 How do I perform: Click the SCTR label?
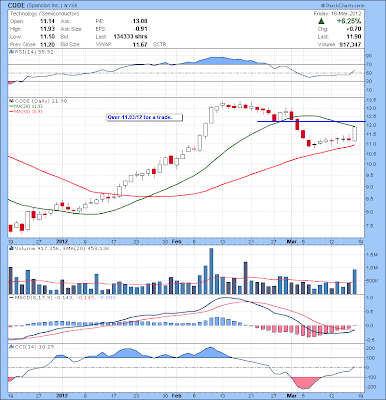point(160,44)
